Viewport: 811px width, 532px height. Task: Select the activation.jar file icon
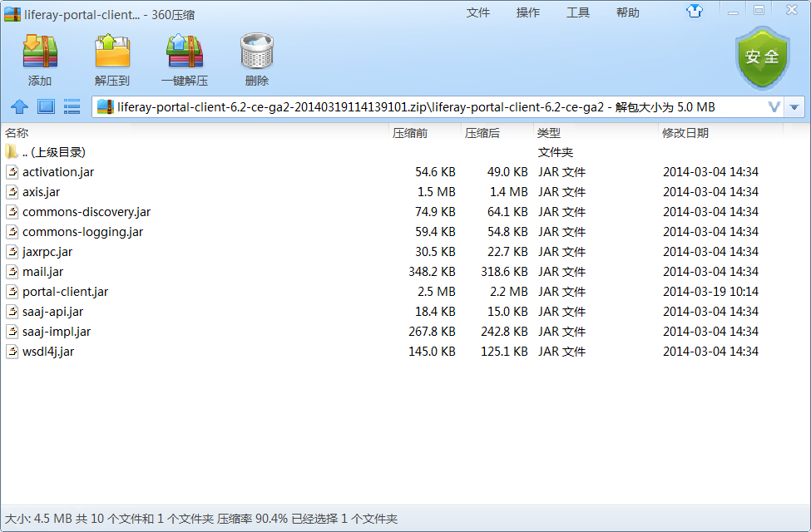(12, 171)
